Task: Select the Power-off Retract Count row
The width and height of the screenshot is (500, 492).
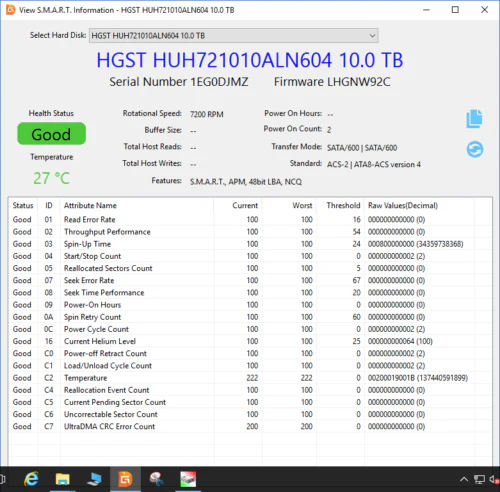Action: (250, 353)
